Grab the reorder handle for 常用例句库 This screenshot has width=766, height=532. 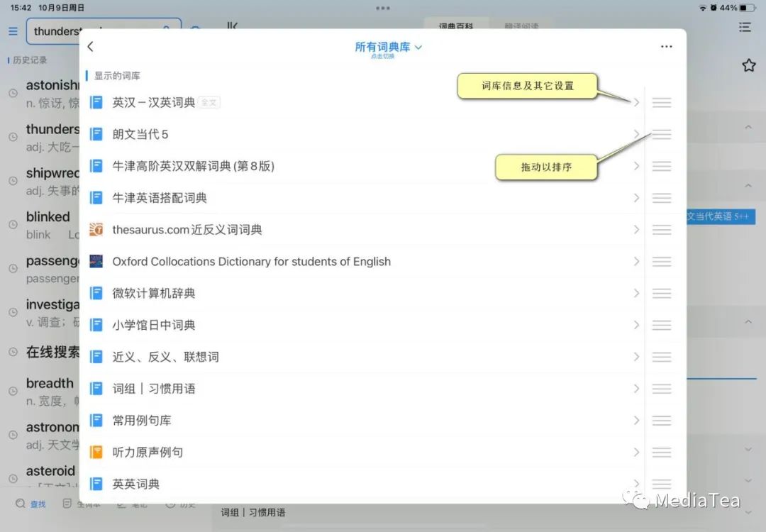[x=662, y=420]
